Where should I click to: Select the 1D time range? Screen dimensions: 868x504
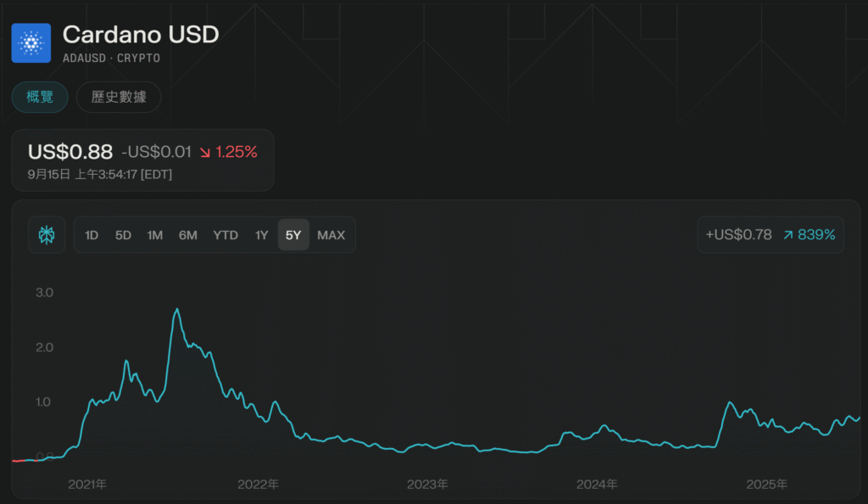point(92,235)
